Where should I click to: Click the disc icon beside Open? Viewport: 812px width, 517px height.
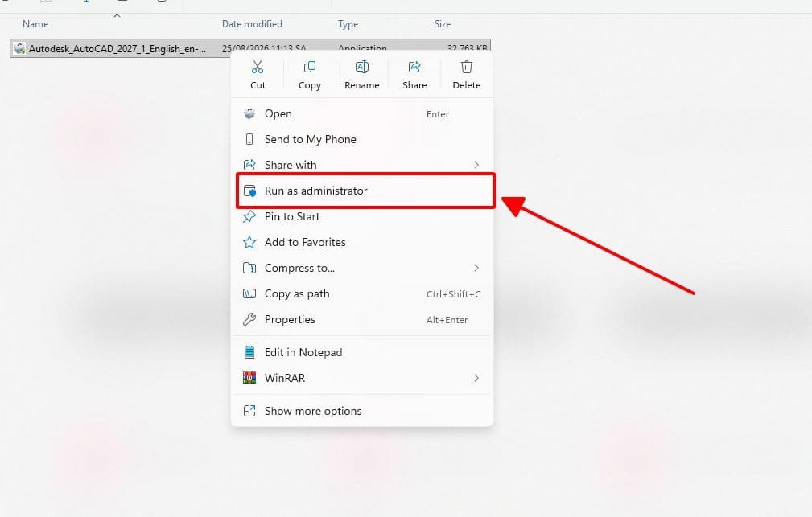pos(249,114)
